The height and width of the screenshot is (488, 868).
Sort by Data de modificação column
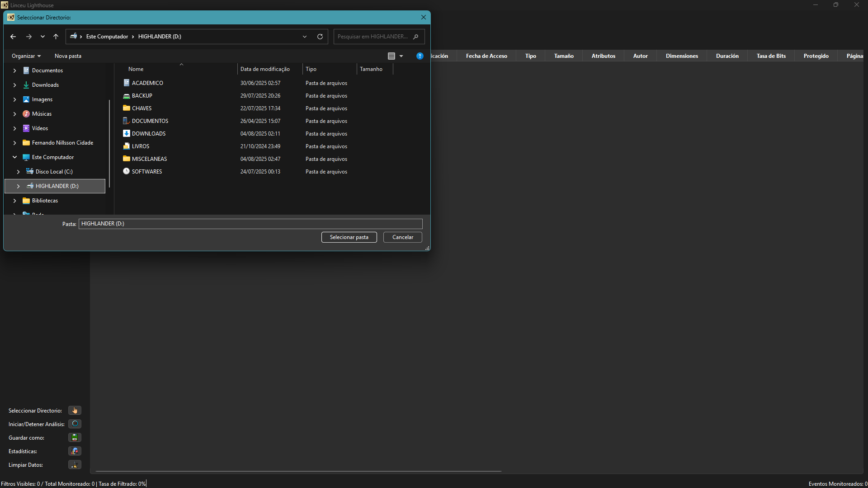pyautogui.click(x=265, y=69)
